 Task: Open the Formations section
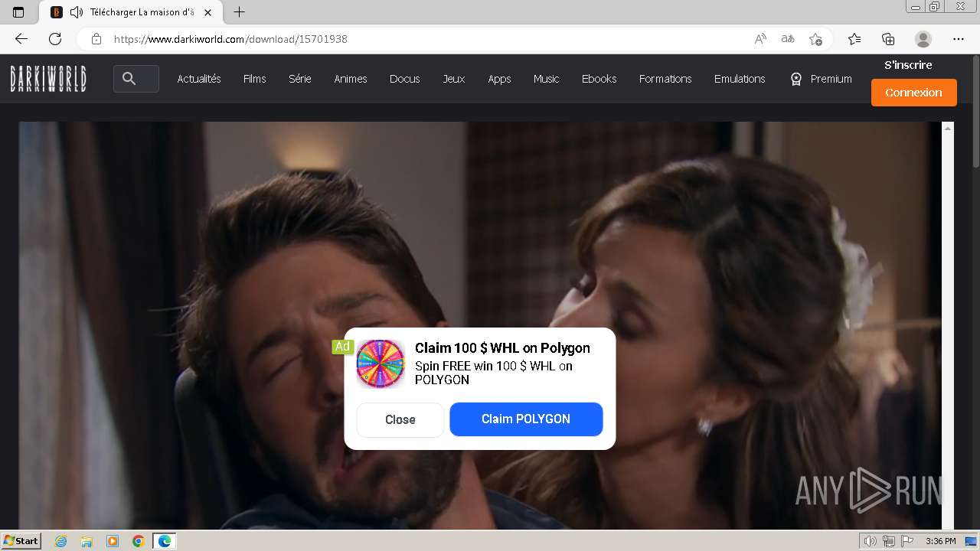coord(665,79)
